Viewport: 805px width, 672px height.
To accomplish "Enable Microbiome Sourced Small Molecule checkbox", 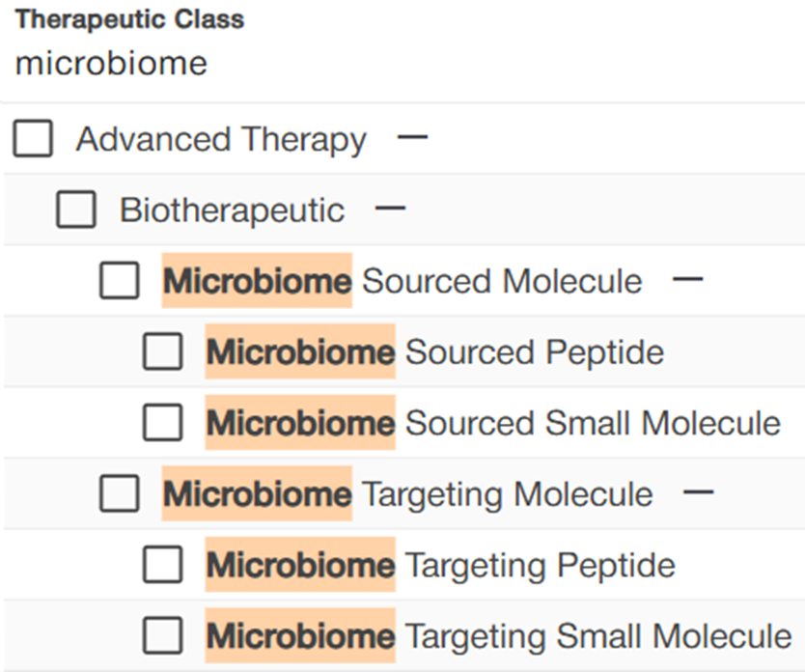I will 162,423.
